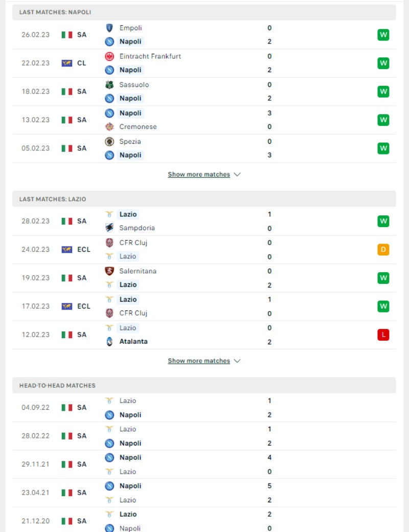Screen dimensions: 409x532
Task: Expand more Napoli matches via chevron
Action: pyautogui.click(x=237, y=174)
